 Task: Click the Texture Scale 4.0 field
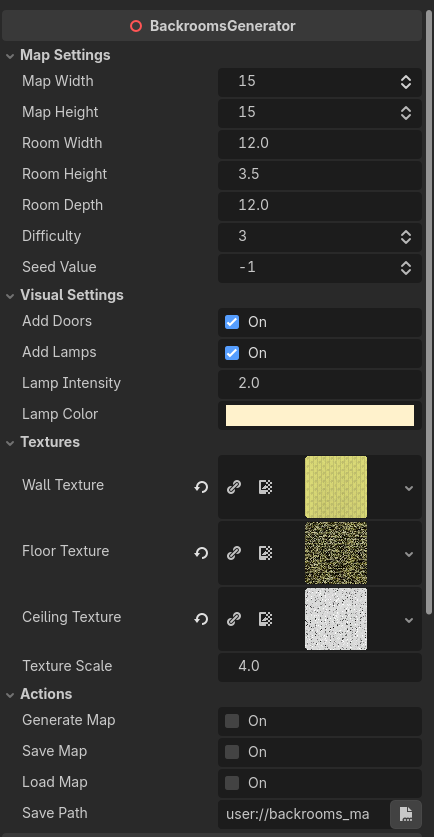320,667
